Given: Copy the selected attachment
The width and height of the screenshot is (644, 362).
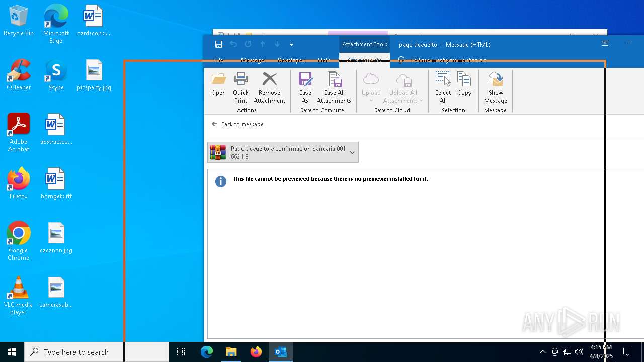Looking at the screenshot, I should [x=464, y=84].
